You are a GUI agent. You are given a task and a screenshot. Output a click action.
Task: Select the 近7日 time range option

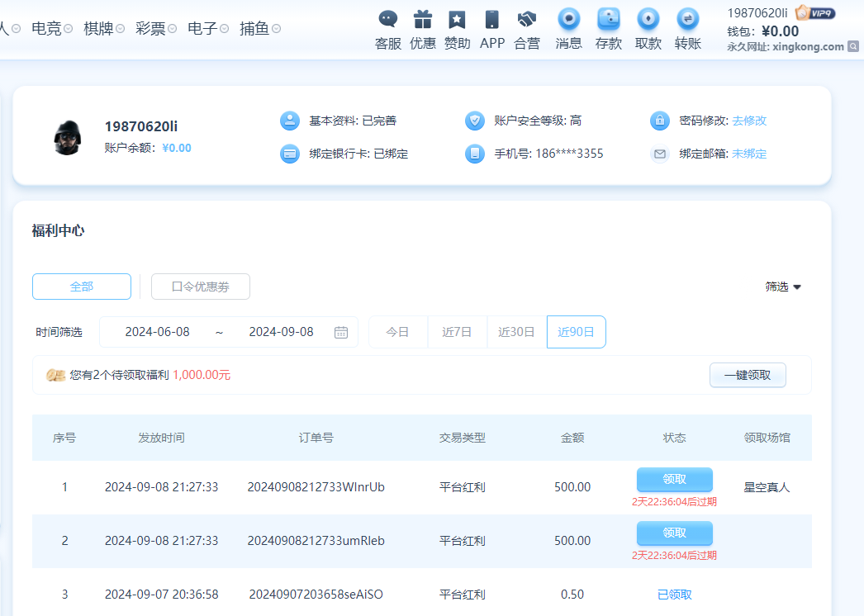tap(457, 332)
